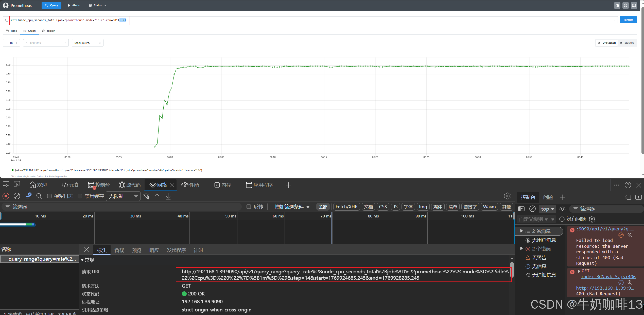Clear the network log
The height and width of the screenshot is (315, 644).
point(17,196)
